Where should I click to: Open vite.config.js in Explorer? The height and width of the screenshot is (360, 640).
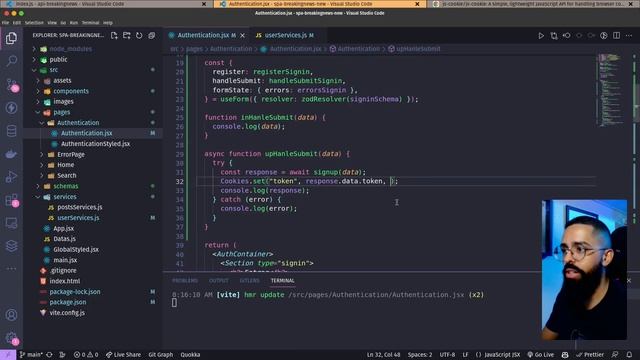click(x=67, y=313)
